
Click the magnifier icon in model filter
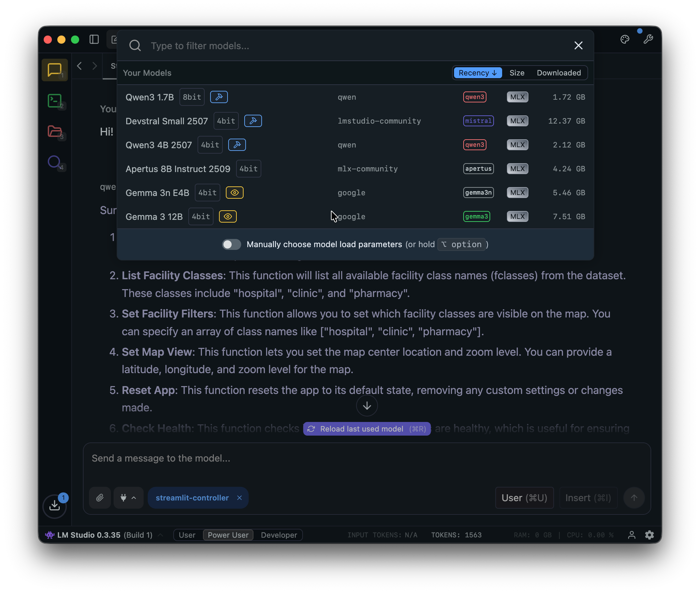[x=135, y=45]
